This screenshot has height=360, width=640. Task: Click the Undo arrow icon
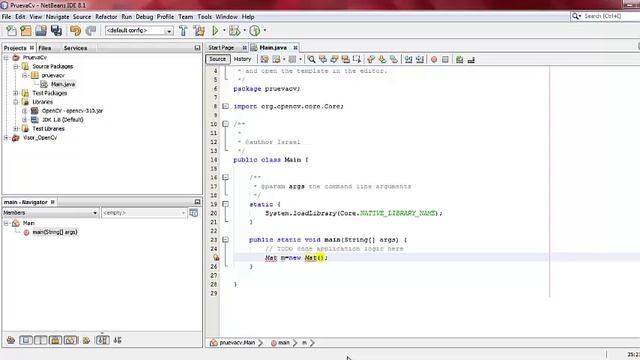(76, 31)
